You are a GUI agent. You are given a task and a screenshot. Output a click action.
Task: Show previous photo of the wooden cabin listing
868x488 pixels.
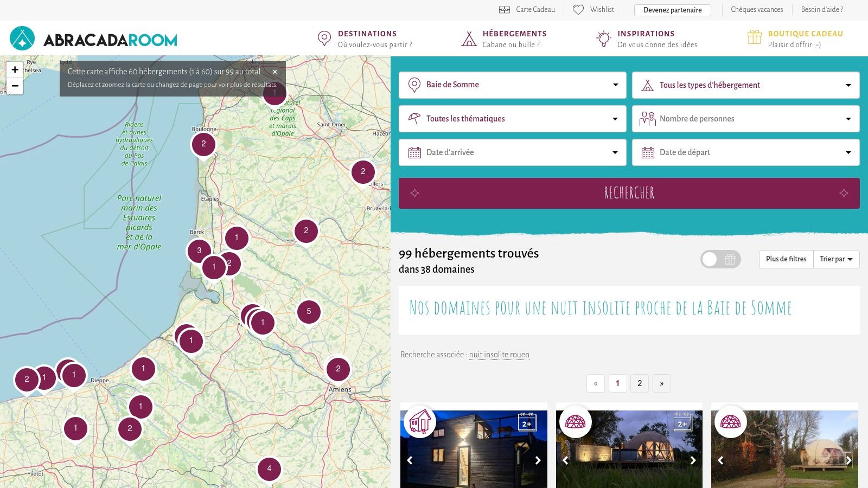pos(410,460)
